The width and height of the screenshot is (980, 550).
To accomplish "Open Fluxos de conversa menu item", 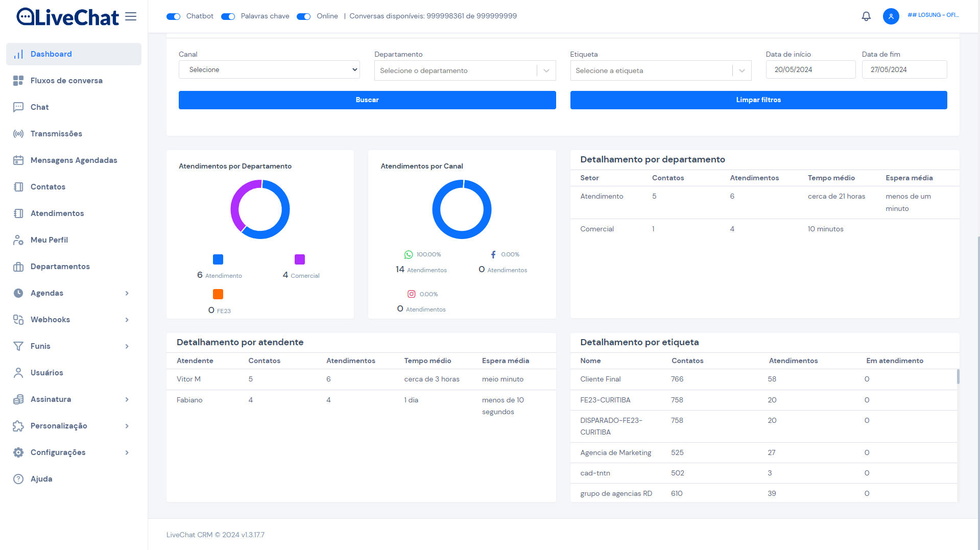I will (66, 81).
